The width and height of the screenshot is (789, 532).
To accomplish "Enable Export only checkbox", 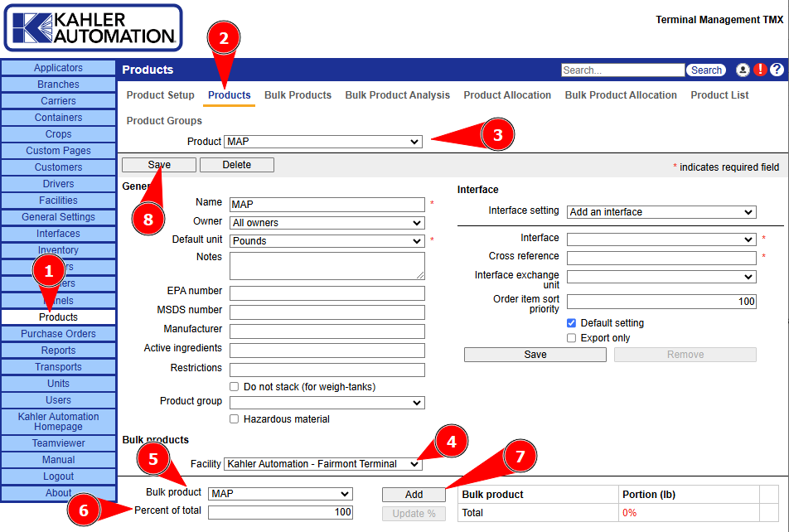I will coord(571,338).
